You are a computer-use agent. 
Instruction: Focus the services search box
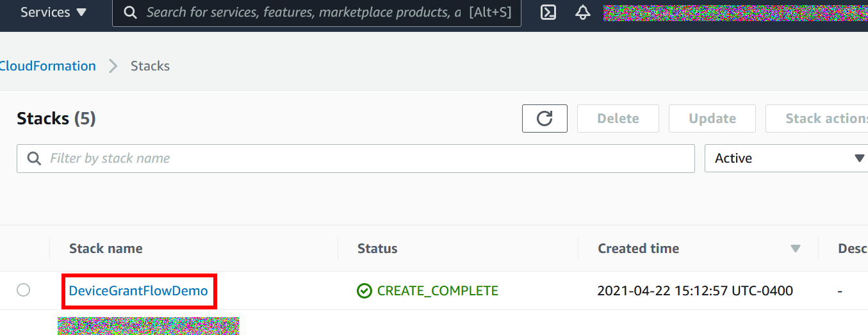pos(316,12)
